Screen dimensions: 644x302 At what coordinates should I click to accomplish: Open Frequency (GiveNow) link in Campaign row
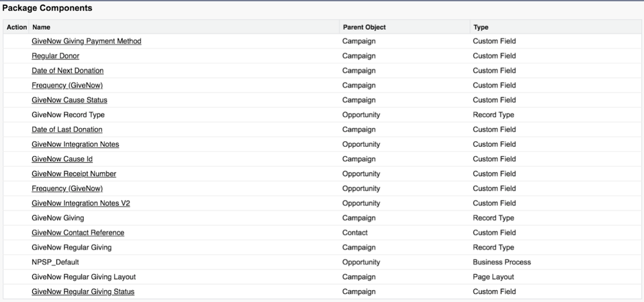click(67, 85)
